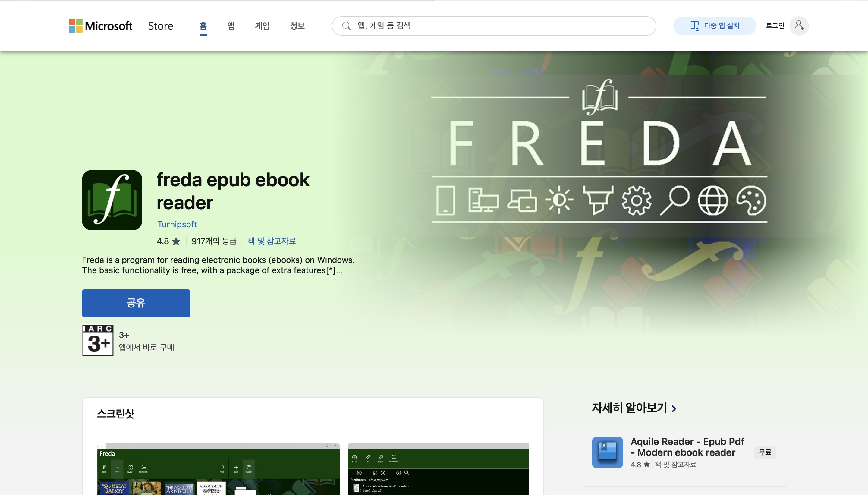
Task: Open the second feedbooks screenshot thumbnail
Action: point(438,469)
